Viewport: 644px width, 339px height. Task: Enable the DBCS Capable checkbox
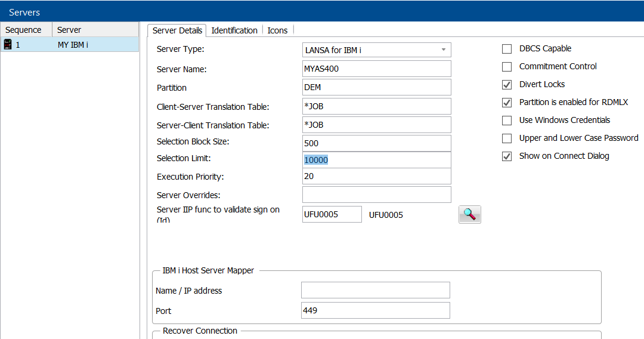(x=507, y=49)
